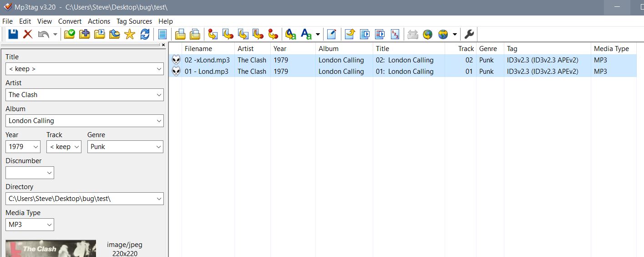Screen dimensions: 644x257
Task: Click the Tag to Tag converter icon
Action: (x=273, y=34)
